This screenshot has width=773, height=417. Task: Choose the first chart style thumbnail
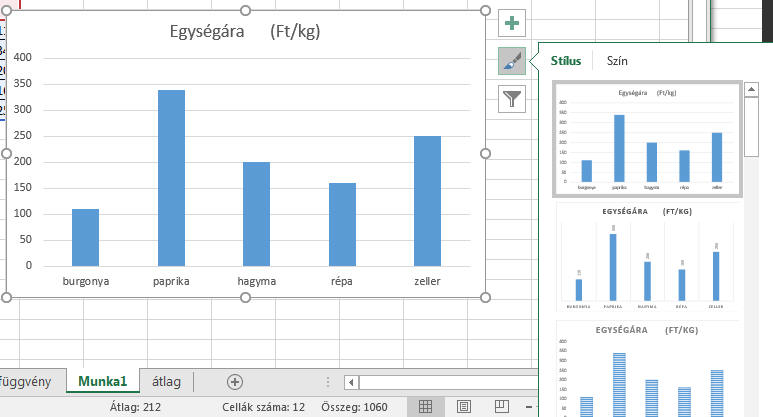pos(647,140)
